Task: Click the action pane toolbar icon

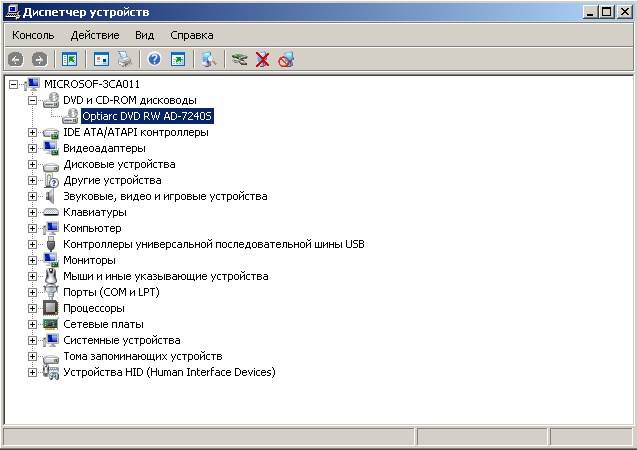Action: [x=178, y=60]
